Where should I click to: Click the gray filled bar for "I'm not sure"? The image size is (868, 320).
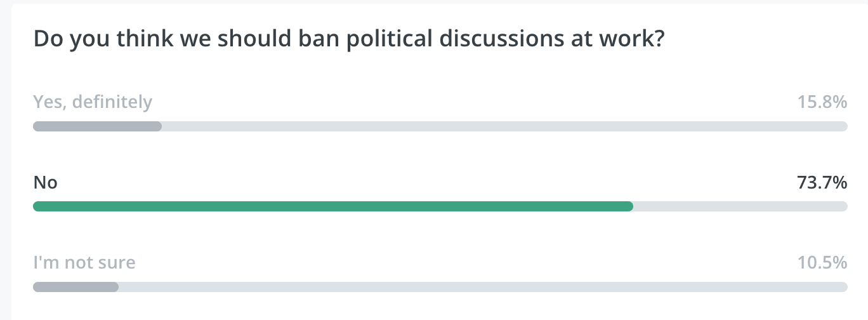tap(76, 287)
